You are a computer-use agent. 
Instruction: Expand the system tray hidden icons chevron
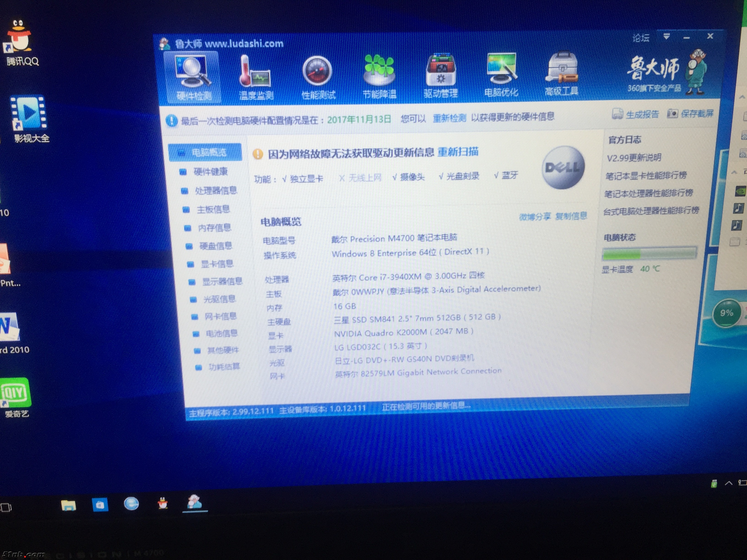click(728, 483)
